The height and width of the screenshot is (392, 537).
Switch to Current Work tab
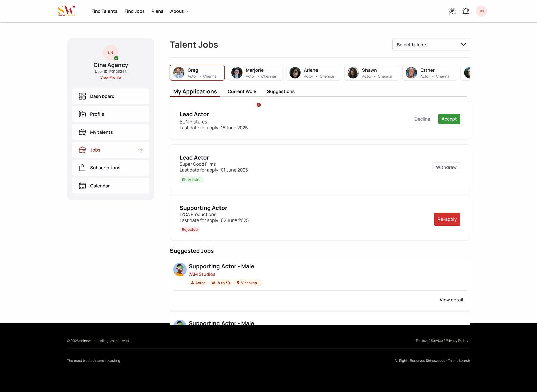click(242, 91)
